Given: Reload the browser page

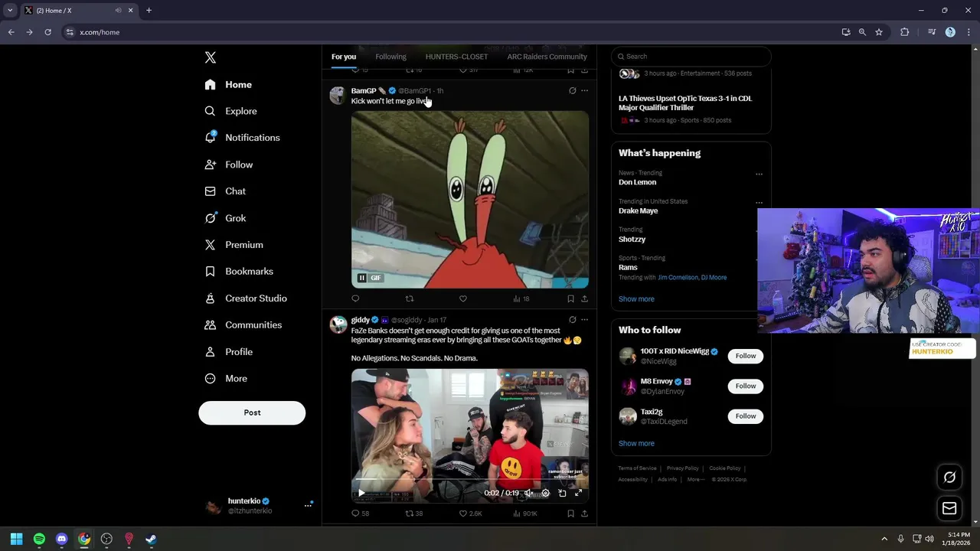Looking at the screenshot, I should 47,32.
